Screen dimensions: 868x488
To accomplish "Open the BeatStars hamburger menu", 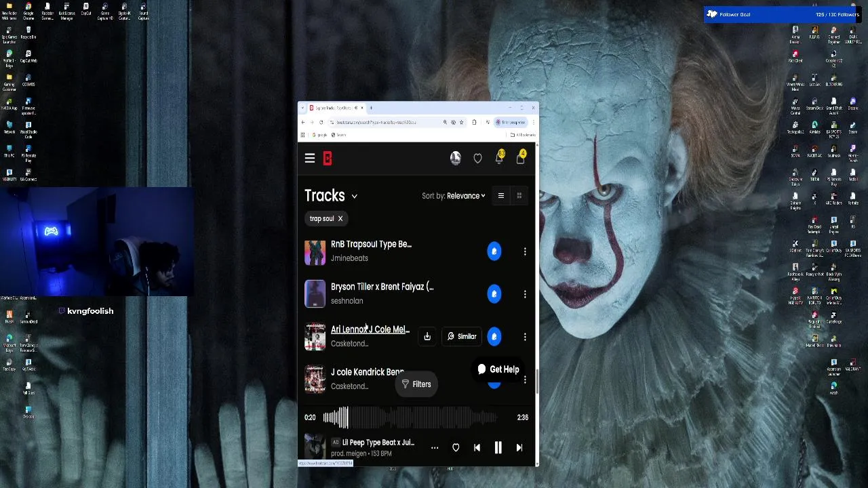I will tap(310, 159).
